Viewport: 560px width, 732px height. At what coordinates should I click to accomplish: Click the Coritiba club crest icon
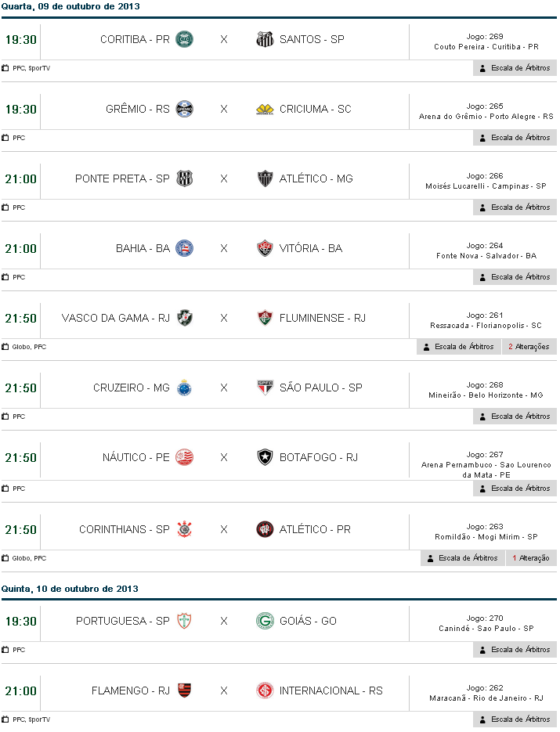click(x=185, y=39)
